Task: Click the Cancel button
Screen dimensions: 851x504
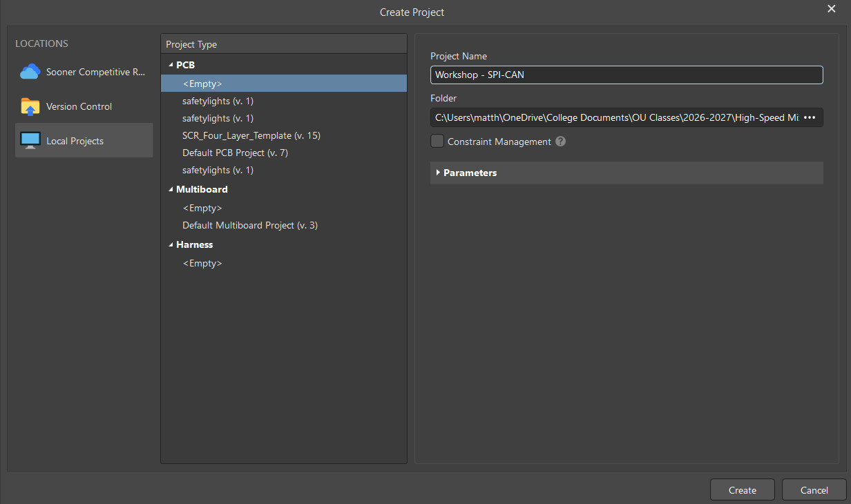Action: point(814,490)
